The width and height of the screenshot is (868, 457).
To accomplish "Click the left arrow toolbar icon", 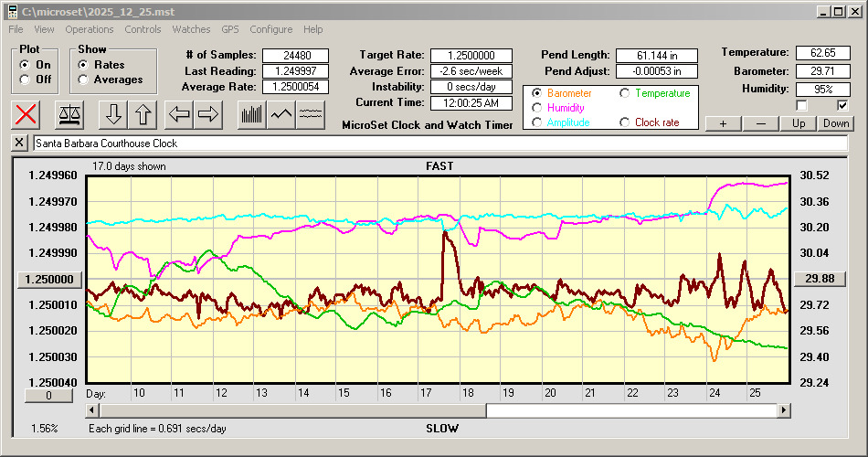I will pos(180,114).
